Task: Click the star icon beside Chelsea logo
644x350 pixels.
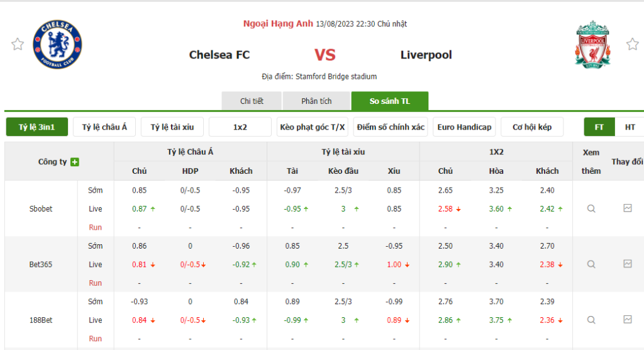Action: [18, 44]
